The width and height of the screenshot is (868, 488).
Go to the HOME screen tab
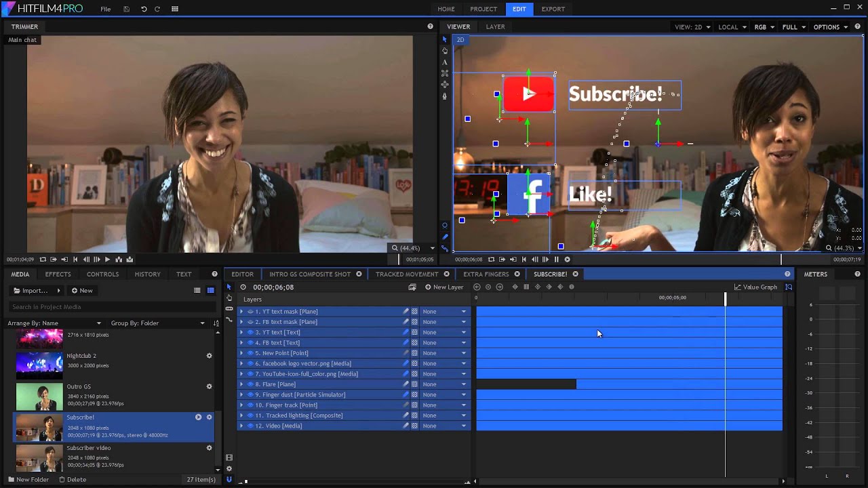coord(446,9)
